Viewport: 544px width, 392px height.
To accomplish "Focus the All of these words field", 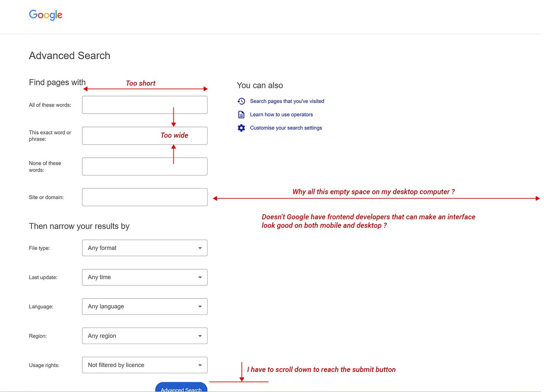I will click(145, 105).
